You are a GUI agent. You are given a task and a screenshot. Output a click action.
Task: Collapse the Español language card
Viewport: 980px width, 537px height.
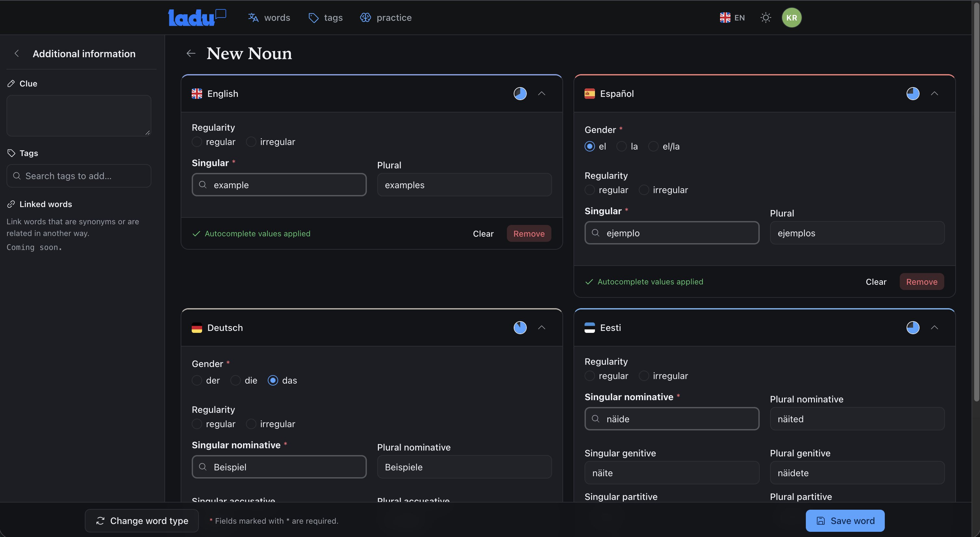pyautogui.click(x=934, y=94)
